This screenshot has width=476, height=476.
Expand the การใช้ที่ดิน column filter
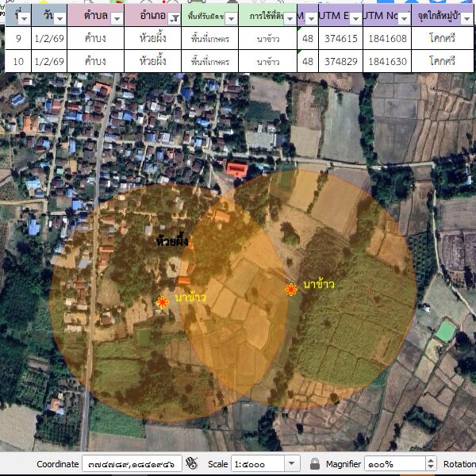pyautogui.click(x=290, y=17)
